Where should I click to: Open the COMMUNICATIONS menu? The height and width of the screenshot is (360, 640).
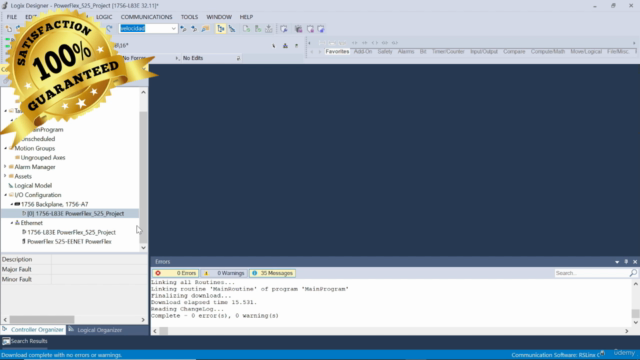147,17
